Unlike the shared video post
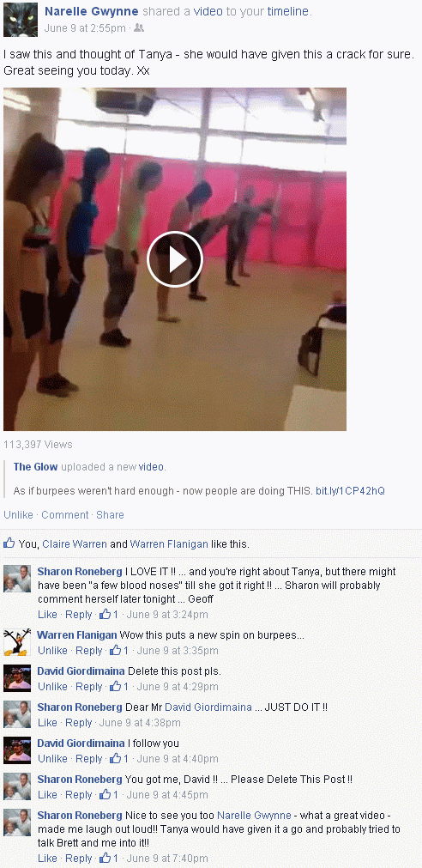The image size is (422, 868). 18,515
